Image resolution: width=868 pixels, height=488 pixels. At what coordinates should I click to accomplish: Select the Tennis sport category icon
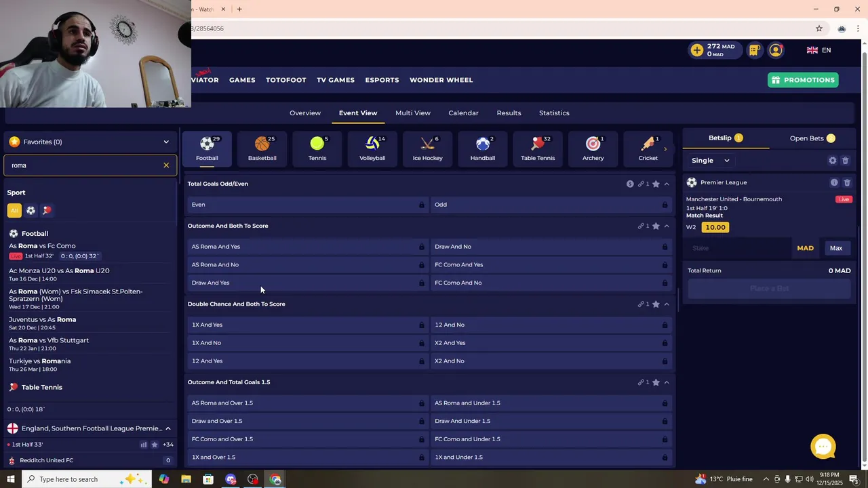(x=317, y=148)
